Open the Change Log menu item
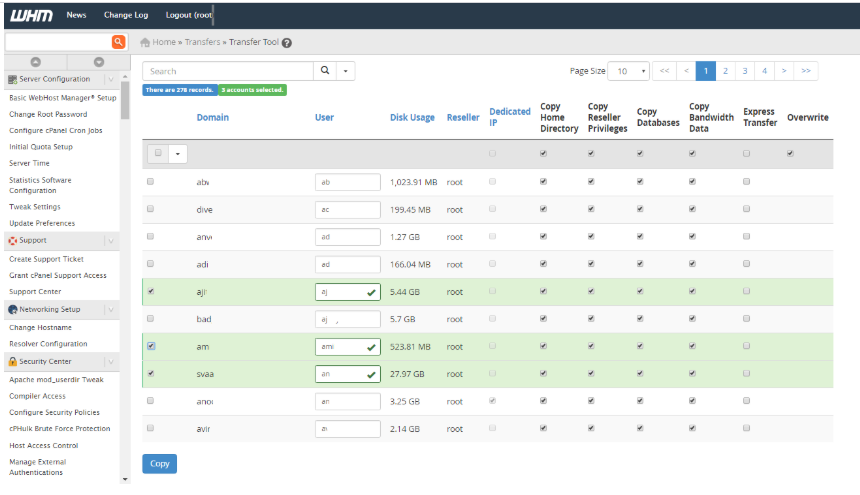This screenshot has height=495, width=860. click(x=125, y=16)
